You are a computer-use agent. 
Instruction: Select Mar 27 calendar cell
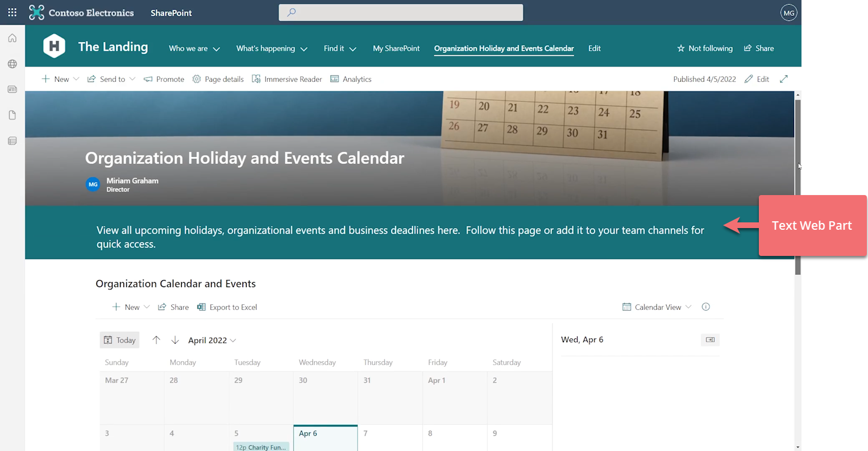tap(132, 398)
